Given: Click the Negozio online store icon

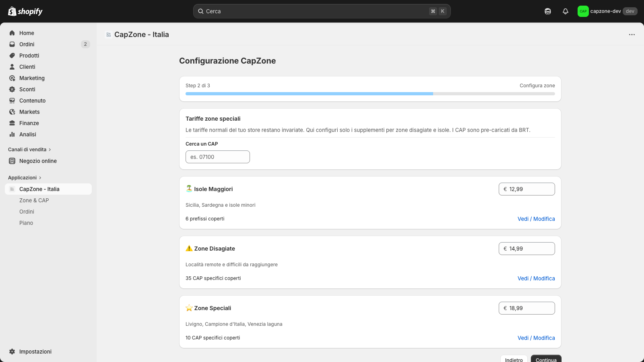Looking at the screenshot, I should (12, 161).
